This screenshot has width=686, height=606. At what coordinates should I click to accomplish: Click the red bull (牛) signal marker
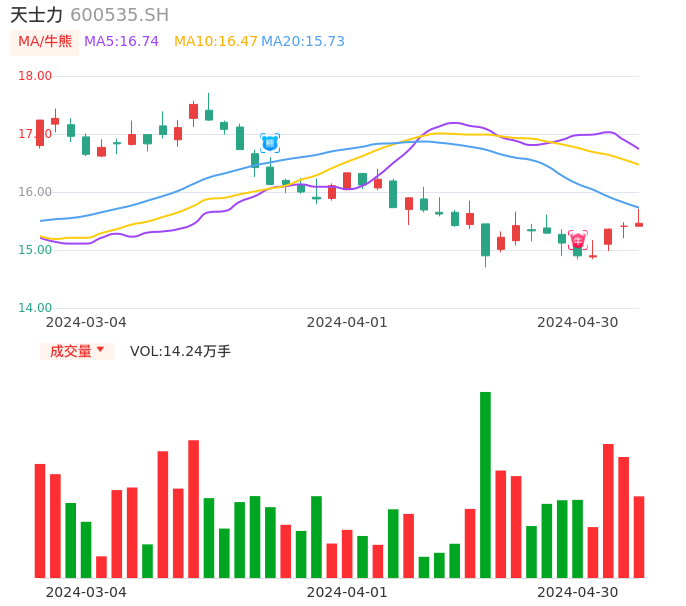(x=578, y=240)
